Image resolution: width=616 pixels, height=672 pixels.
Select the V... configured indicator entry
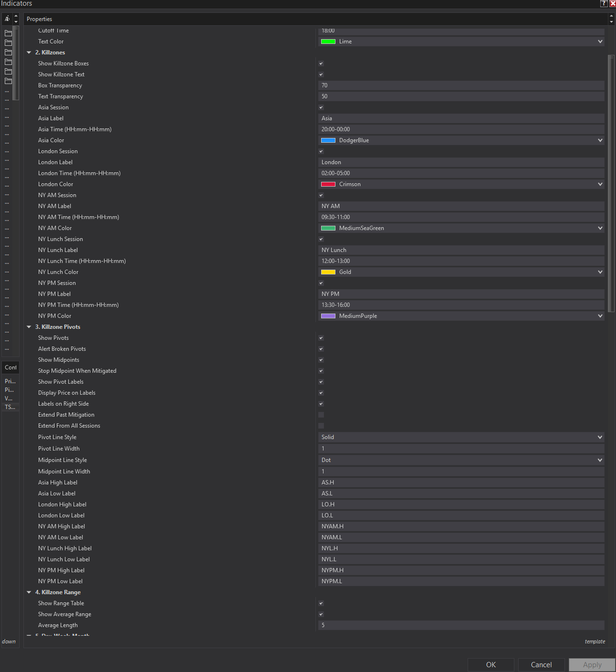tap(10, 399)
